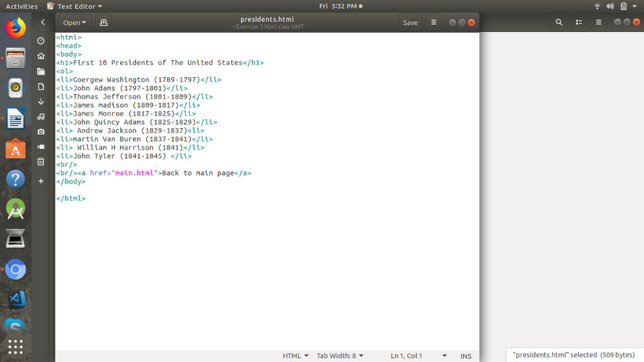Launch Firefox from the dock
The height and width of the screenshot is (362, 644).
15,27
